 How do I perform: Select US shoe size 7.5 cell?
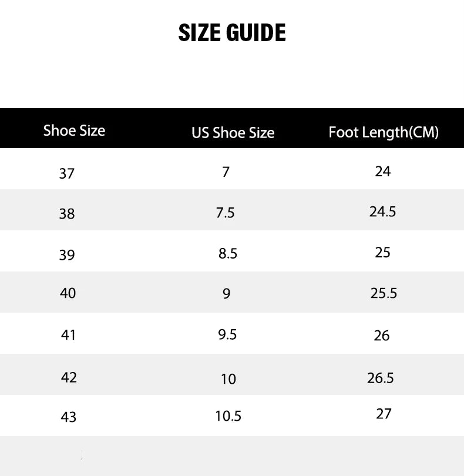coord(225,213)
